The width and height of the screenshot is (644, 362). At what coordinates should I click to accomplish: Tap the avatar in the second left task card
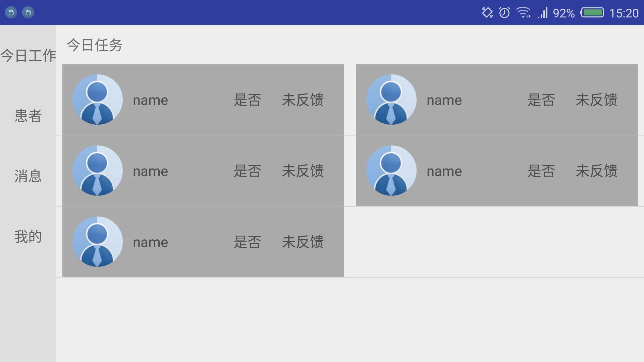97,170
